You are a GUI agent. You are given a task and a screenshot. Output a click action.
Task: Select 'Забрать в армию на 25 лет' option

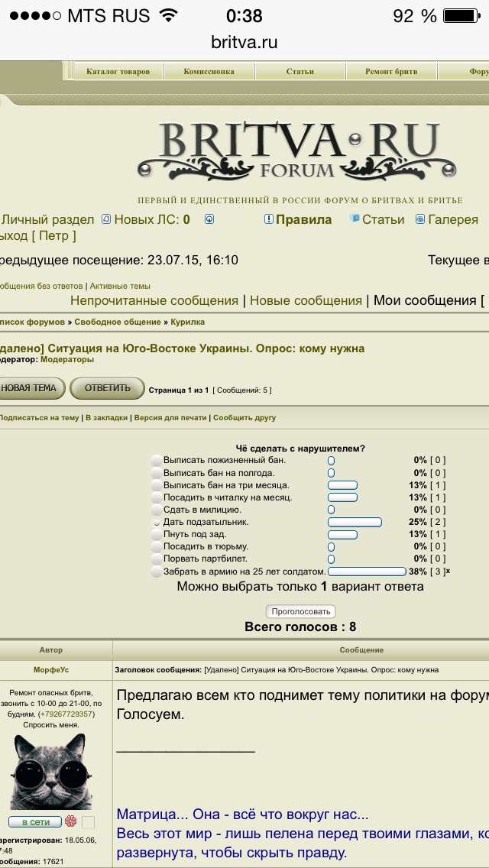click(157, 572)
